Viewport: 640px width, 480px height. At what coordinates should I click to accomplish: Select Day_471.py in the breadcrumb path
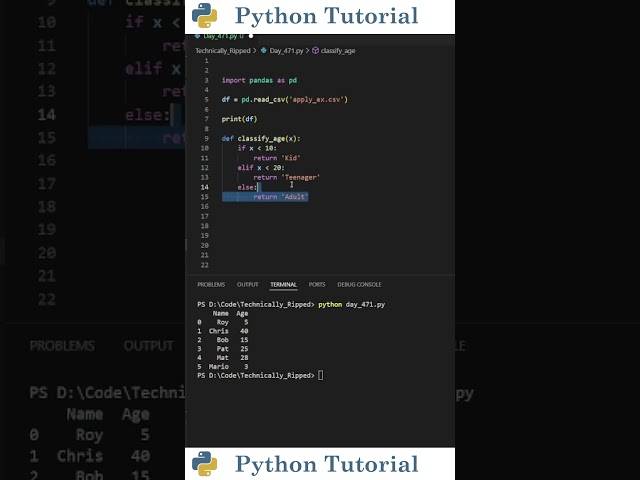(286, 51)
